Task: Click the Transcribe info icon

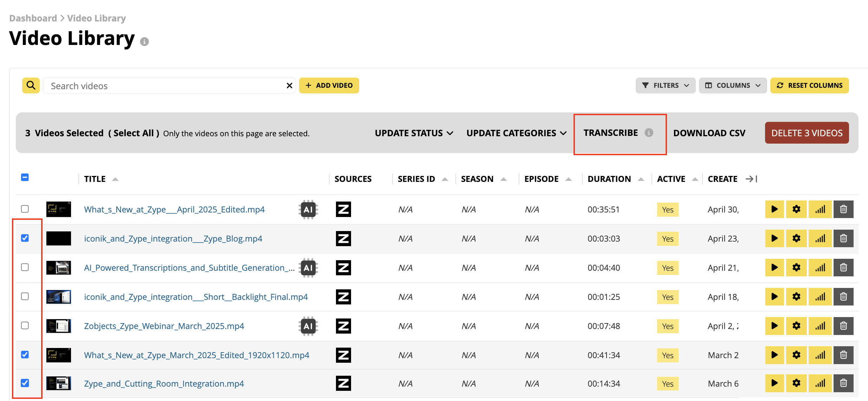Action: click(649, 132)
